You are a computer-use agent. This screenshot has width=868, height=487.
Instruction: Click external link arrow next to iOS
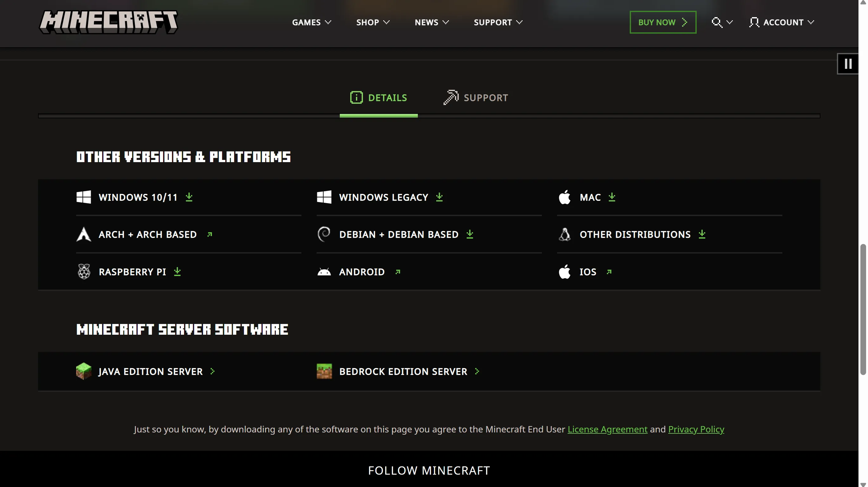pos(609,272)
